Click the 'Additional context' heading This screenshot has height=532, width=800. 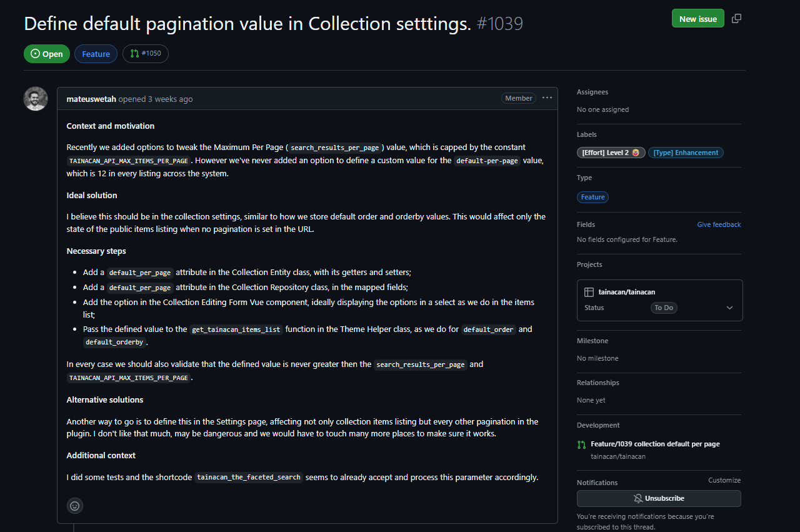click(x=101, y=456)
